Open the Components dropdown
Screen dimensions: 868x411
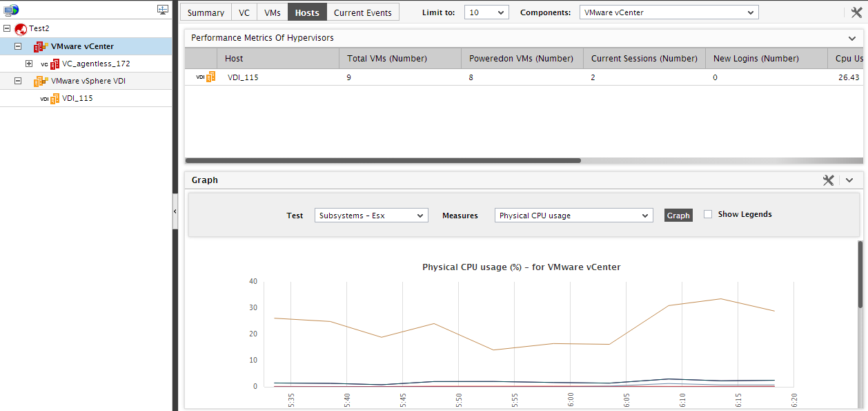(x=669, y=12)
